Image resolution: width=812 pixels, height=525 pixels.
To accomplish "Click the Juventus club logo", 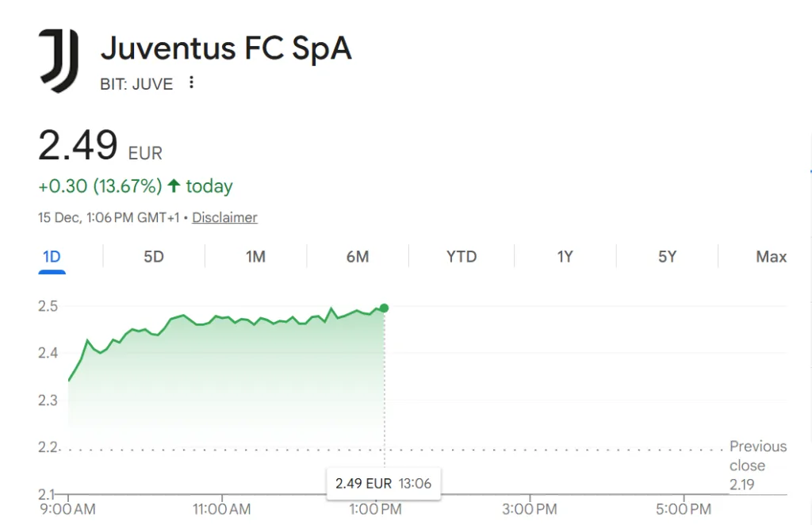I will pyautogui.click(x=59, y=60).
